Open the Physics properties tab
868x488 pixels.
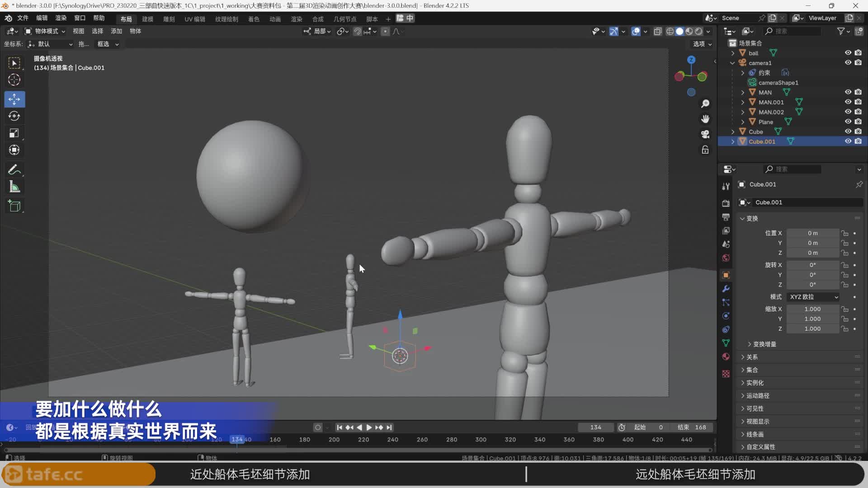(x=726, y=316)
